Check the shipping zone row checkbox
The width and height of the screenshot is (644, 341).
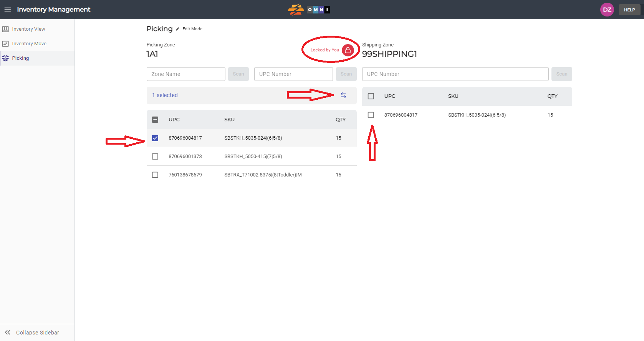(x=371, y=115)
